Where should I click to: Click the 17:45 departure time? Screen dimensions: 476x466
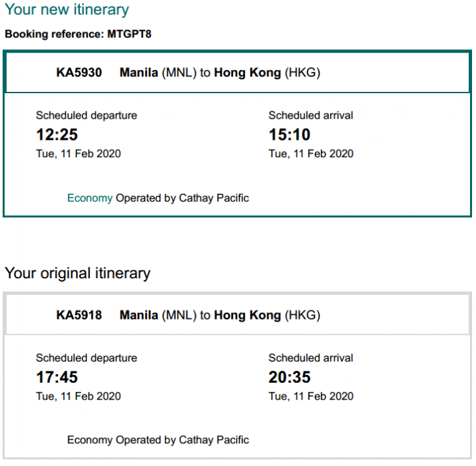(57, 377)
